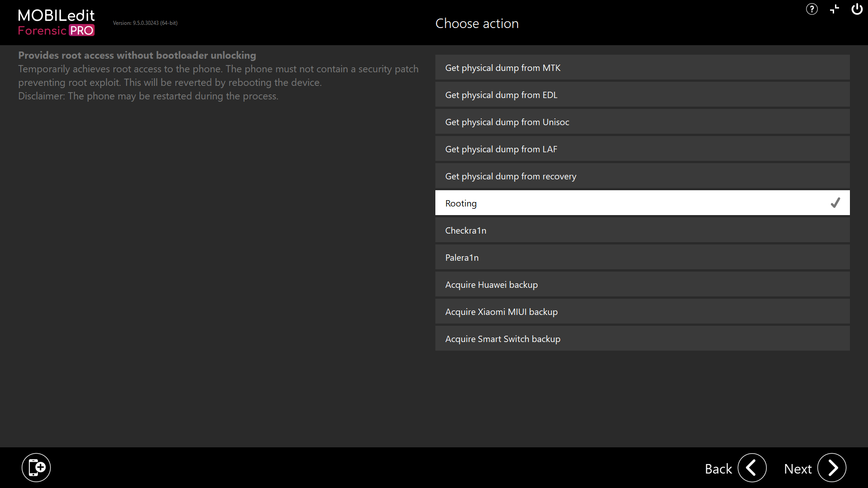Click the add phone device icon
The image size is (868, 488).
(36, 467)
